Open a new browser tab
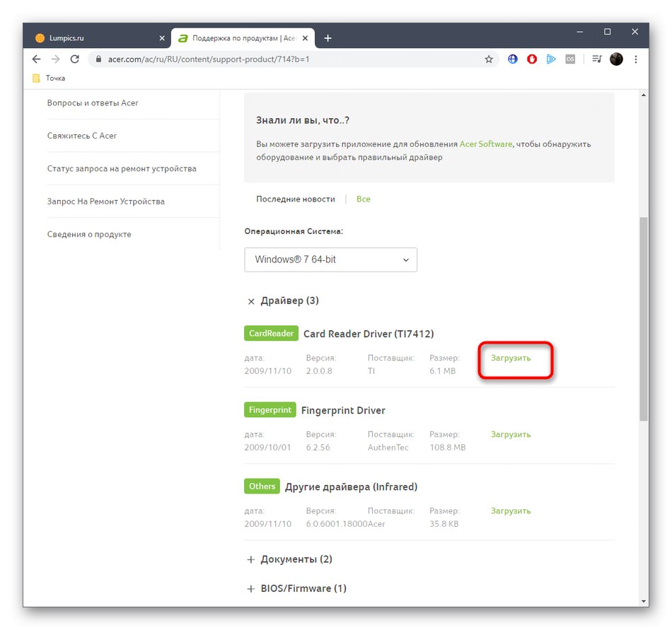This screenshot has height=630, width=672. [328, 38]
